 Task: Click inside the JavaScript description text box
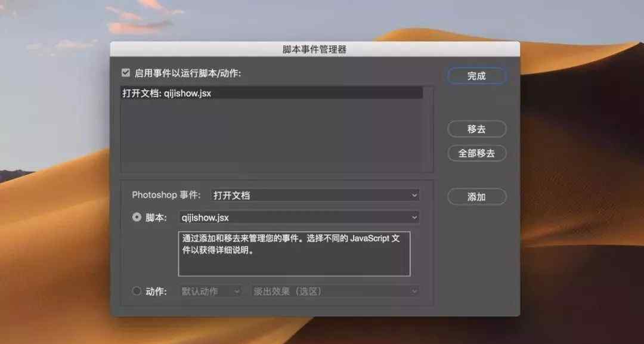(x=294, y=254)
